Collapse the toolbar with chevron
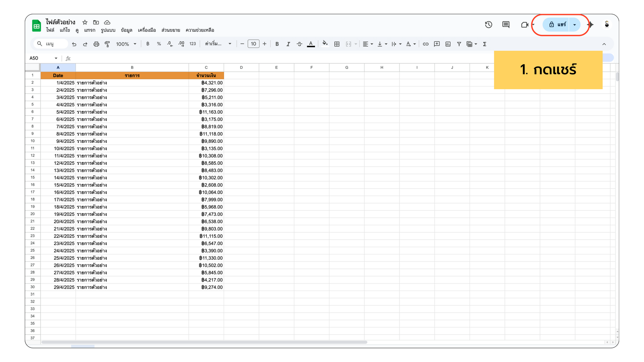 [604, 44]
